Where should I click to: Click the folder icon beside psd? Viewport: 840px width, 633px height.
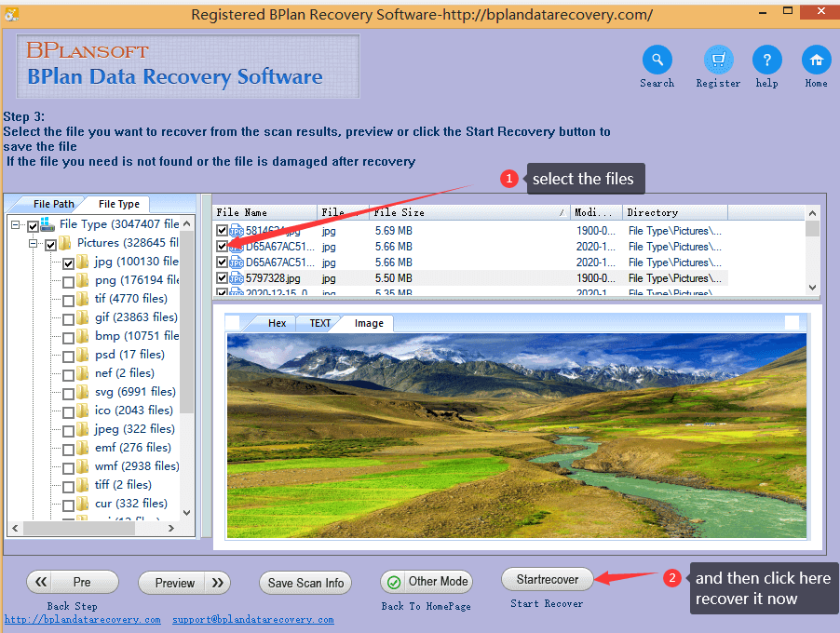pyautogui.click(x=83, y=355)
